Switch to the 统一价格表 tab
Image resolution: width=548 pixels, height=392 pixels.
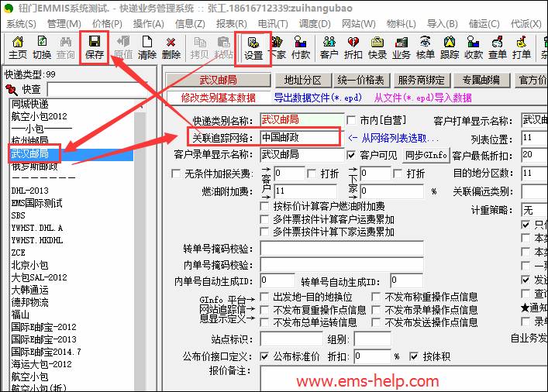click(361, 81)
